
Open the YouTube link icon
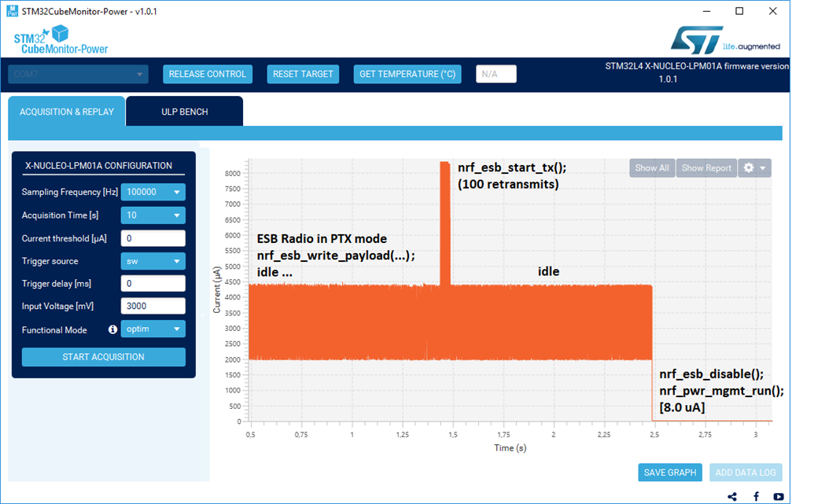(779, 497)
